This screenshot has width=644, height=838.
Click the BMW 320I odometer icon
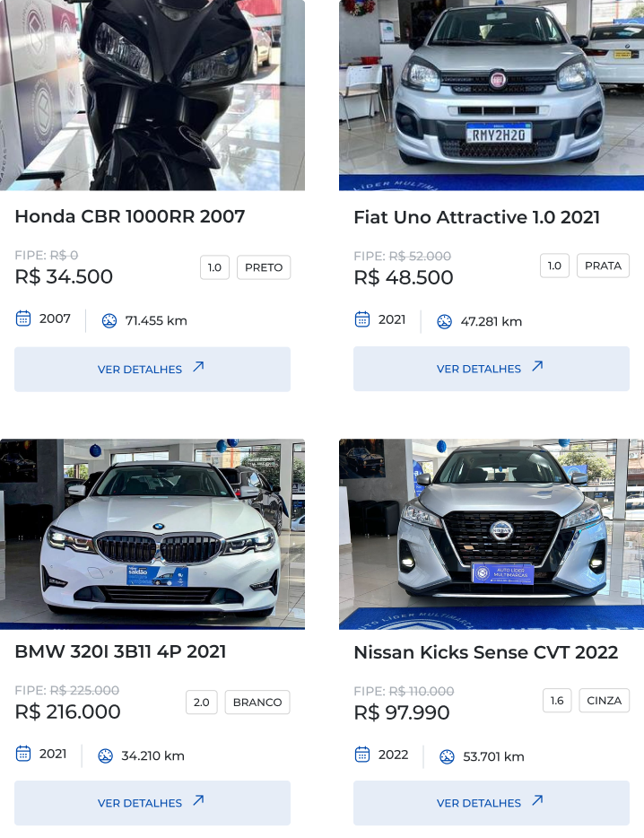click(x=105, y=755)
